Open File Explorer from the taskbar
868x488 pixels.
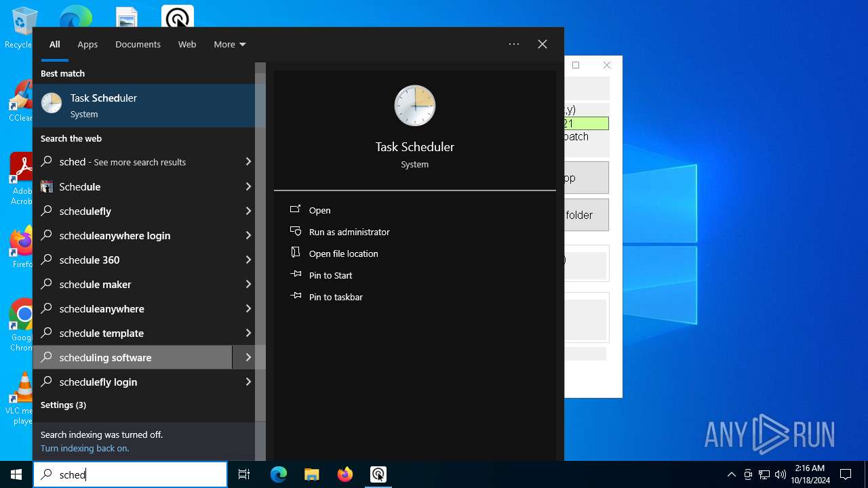[x=311, y=474]
